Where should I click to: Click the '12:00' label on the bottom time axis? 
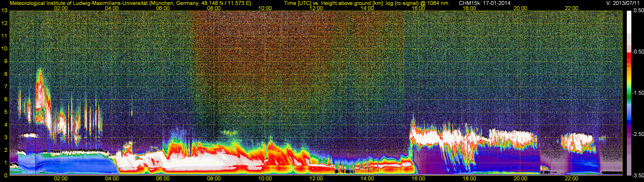pos(316,179)
